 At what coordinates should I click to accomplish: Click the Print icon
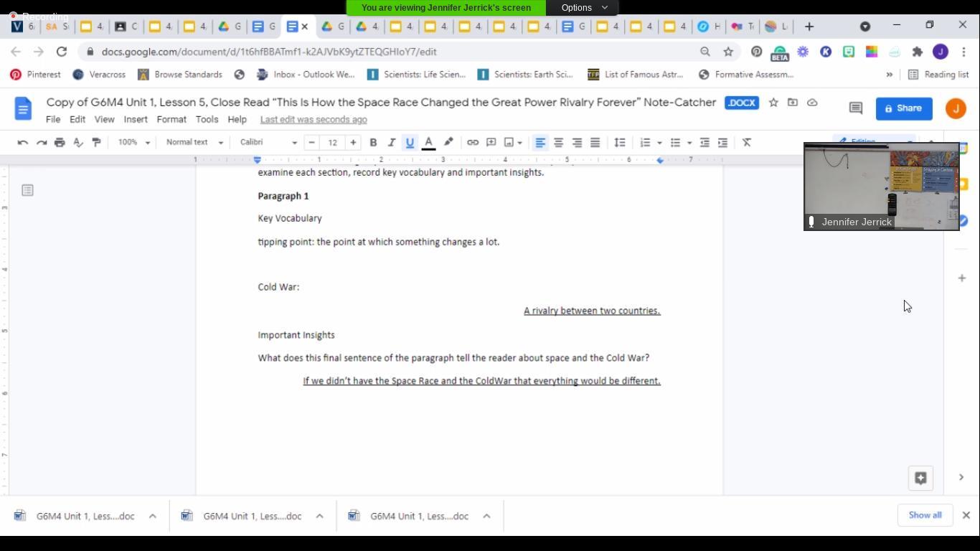point(60,143)
